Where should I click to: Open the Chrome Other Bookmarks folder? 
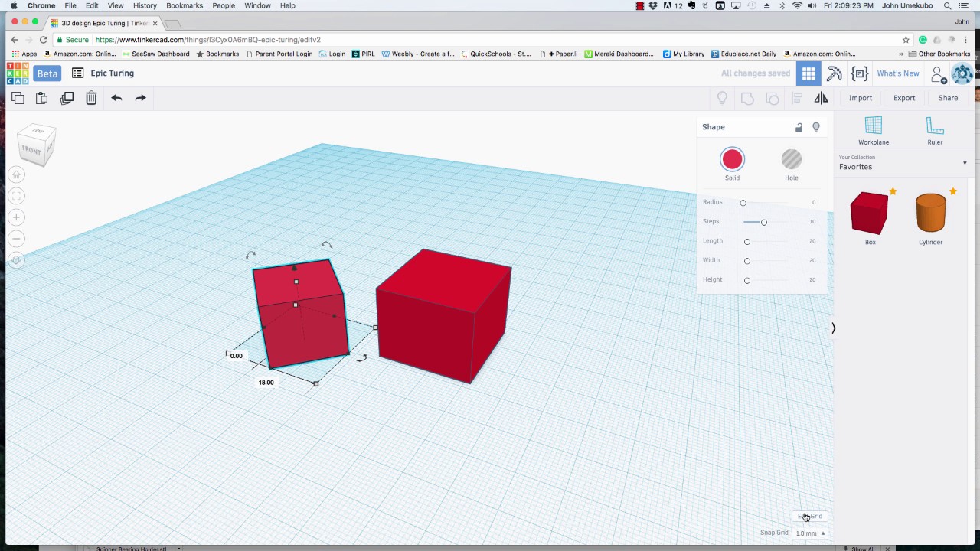[x=939, y=54]
